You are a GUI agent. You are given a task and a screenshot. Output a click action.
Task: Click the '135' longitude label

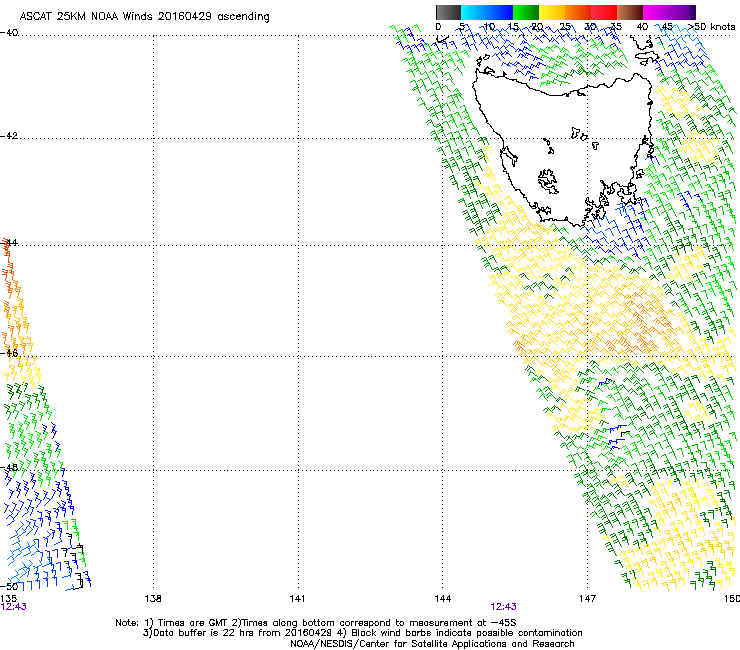8,599
